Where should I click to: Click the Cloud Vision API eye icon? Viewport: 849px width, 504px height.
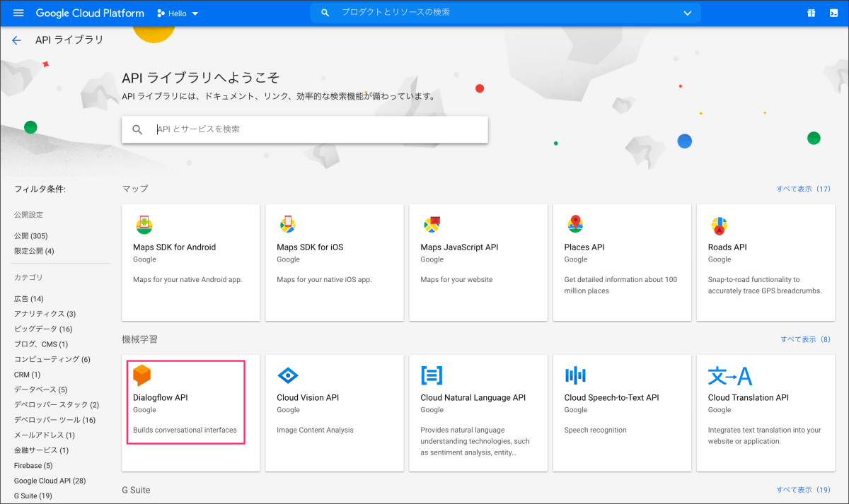pyautogui.click(x=288, y=375)
